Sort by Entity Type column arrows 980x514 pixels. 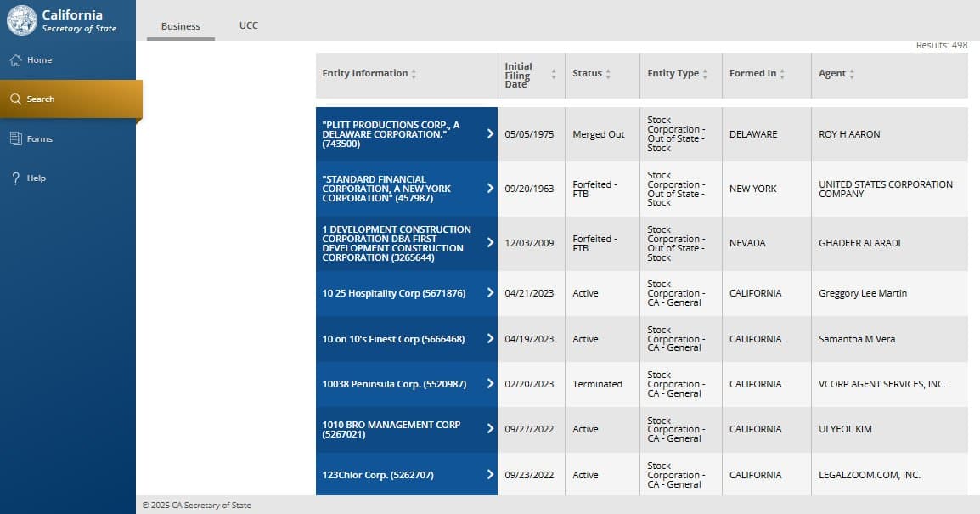pos(705,74)
